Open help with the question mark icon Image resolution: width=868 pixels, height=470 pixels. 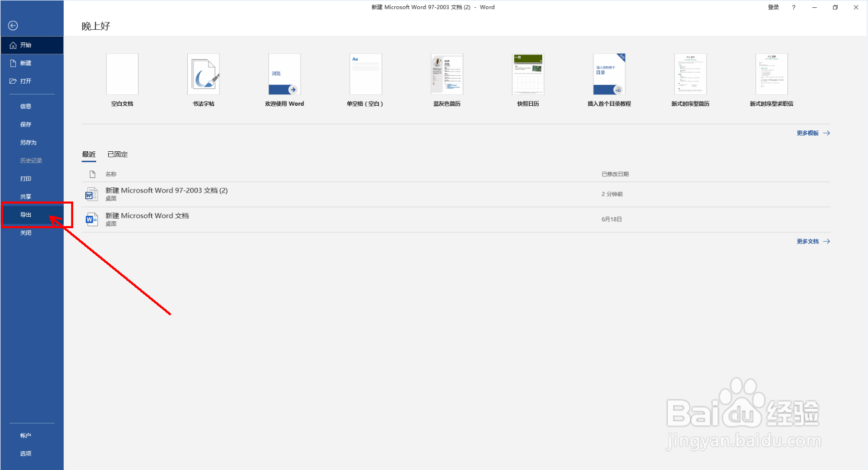794,7
